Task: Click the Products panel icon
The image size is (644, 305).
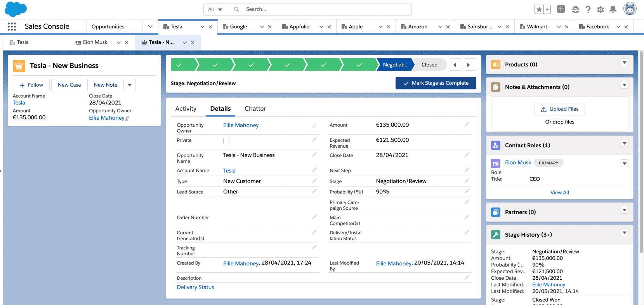Action: (496, 64)
